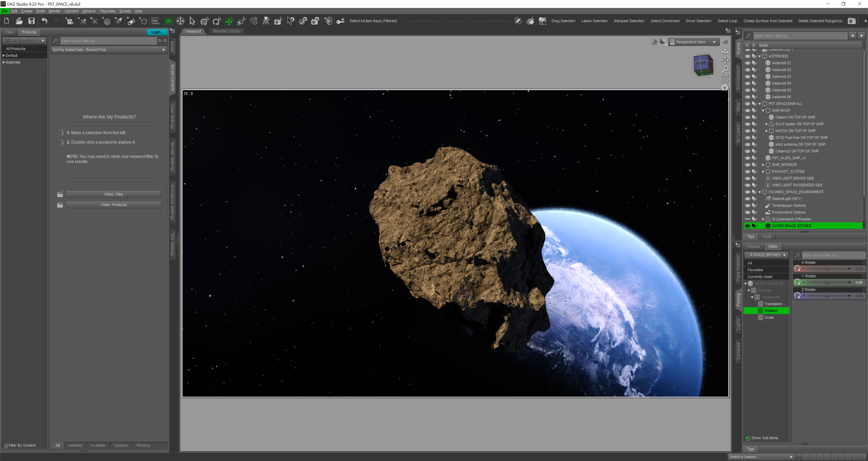Click the viewport reset camera icon

(725, 88)
